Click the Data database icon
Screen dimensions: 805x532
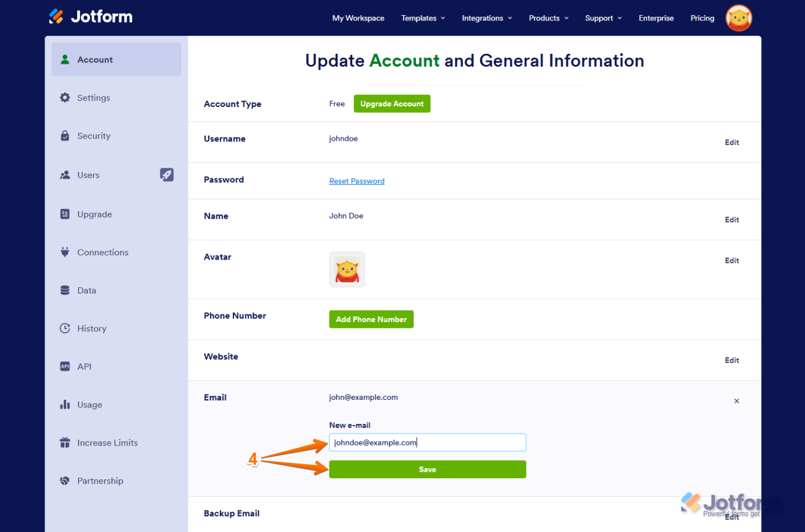click(x=65, y=290)
